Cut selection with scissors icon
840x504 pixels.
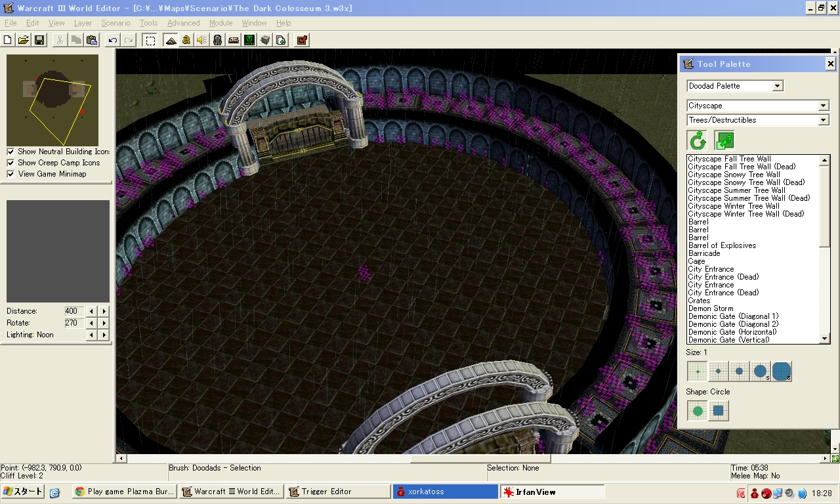(x=60, y=40)
